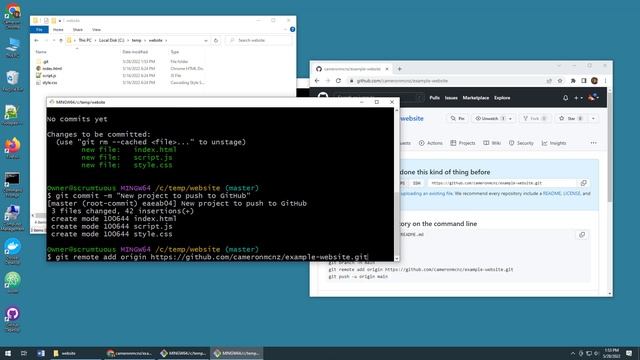
Task: Click Local Disk (C:) in the breadcrumb
Action: (x=111, y=40)
